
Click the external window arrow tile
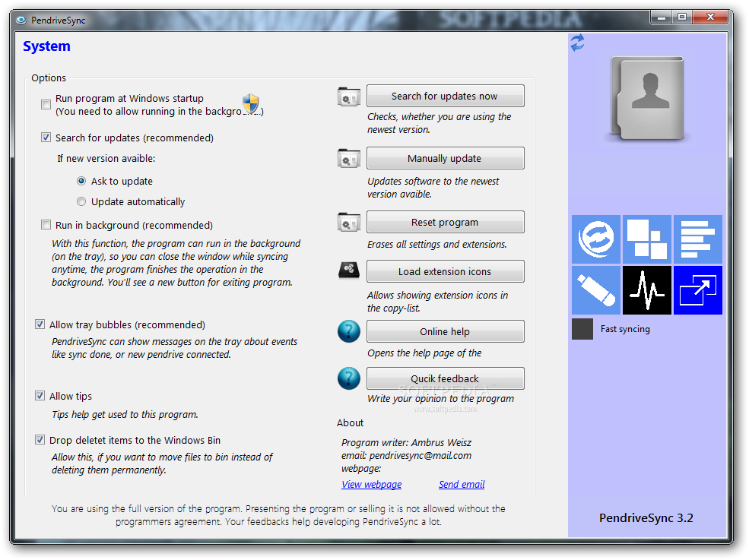point(697,290)
